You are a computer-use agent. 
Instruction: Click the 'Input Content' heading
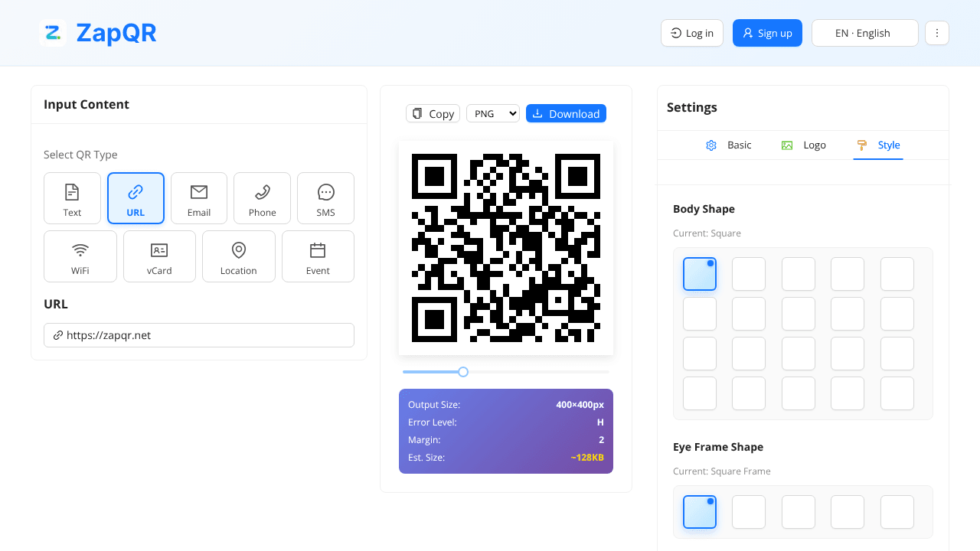coord(87,104)
